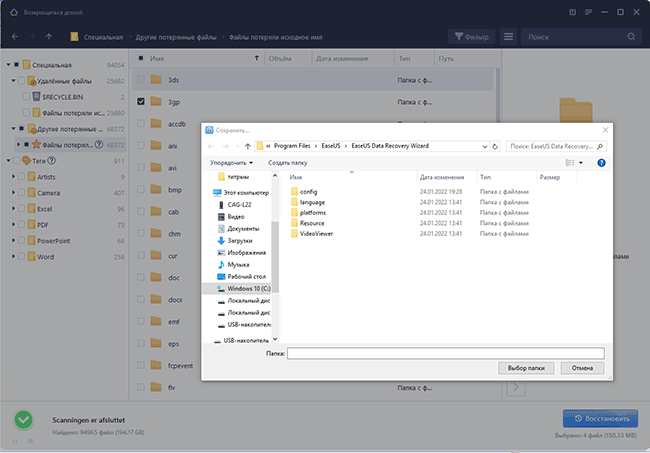
Task: Expand the Artists tree node
Action: 13,177
